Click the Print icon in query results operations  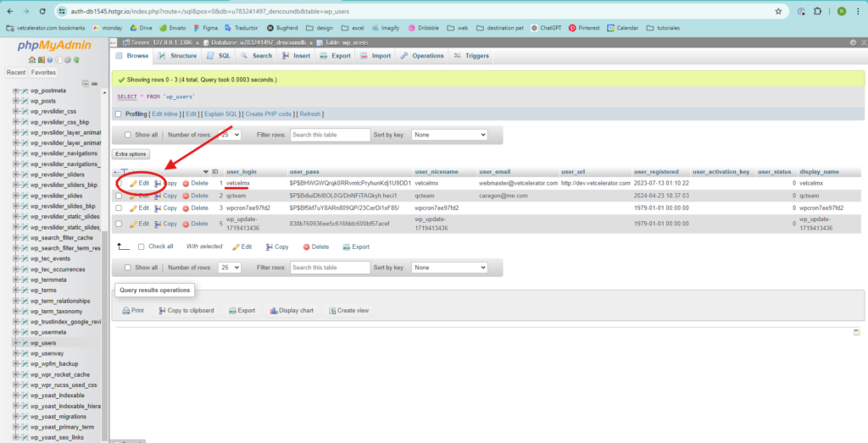(x=125, y=311)
